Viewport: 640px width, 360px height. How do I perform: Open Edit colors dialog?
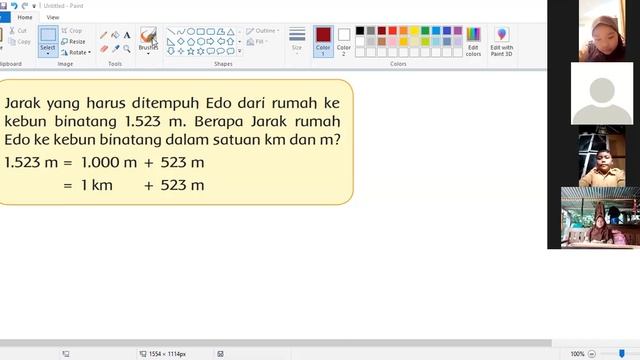tap(473, 42)
